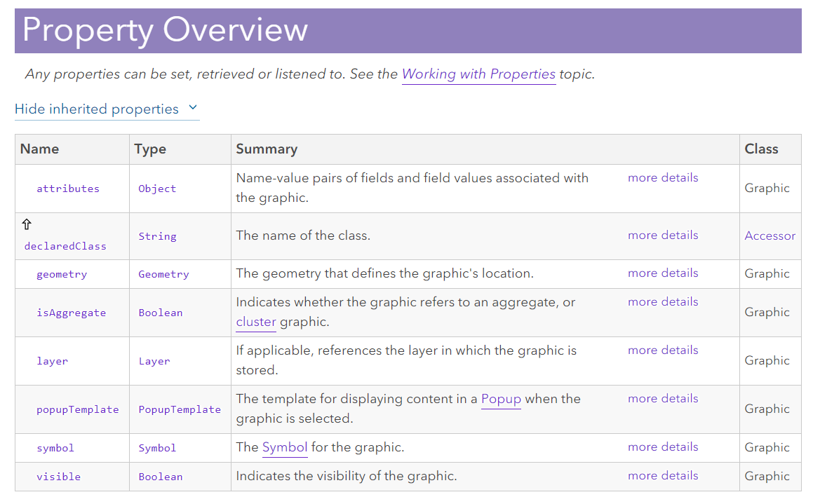
Task: Click the Property Overview heading
Action: 165,30
